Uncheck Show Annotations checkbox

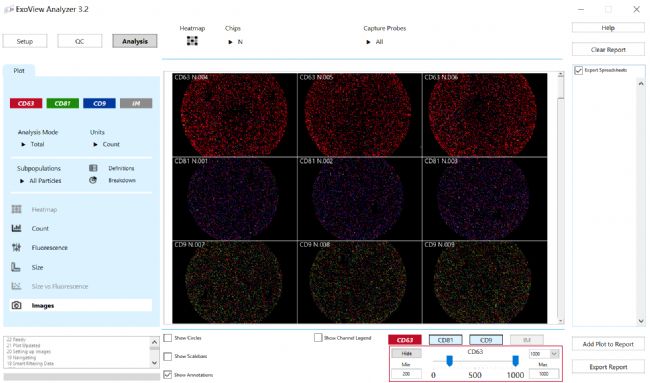(x=168, y=374)
